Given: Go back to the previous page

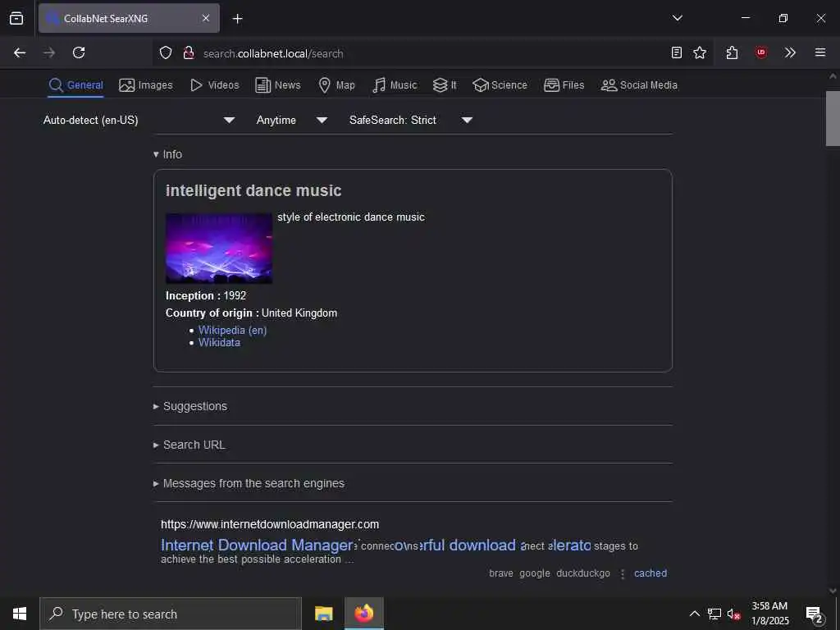Looking at the screenshot, I should (20, 52).
